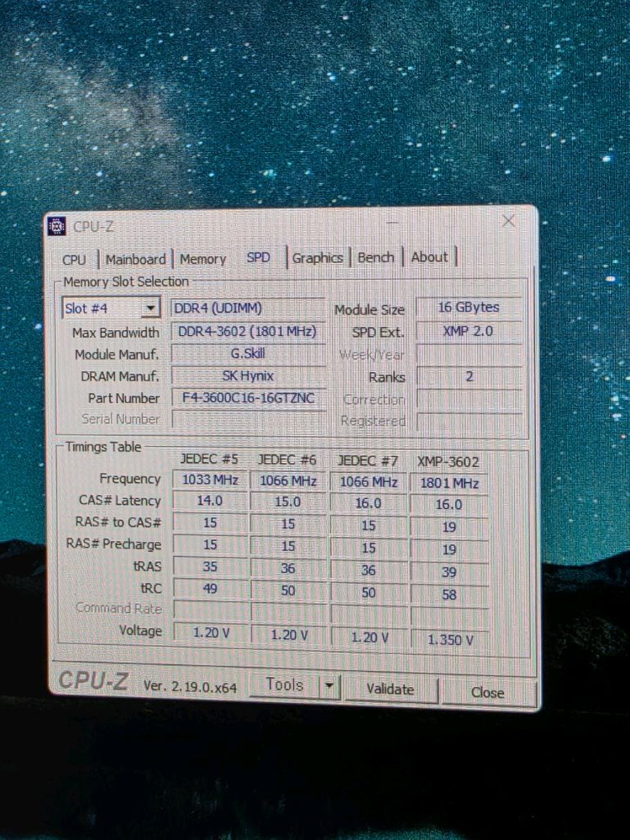630x840 pixels.
Task: Click the Close button
Action: coord(487,692)
